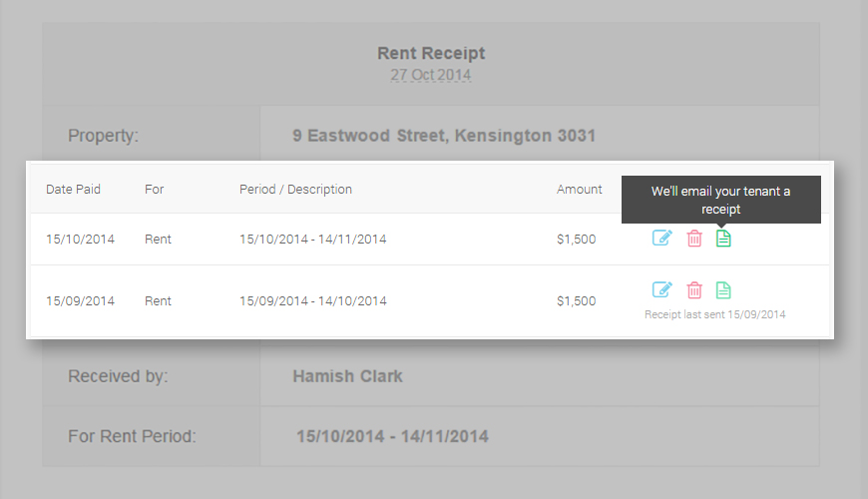Select the 15/09/2014 date paid cell
868x499 pixels.
coord(80,301)
